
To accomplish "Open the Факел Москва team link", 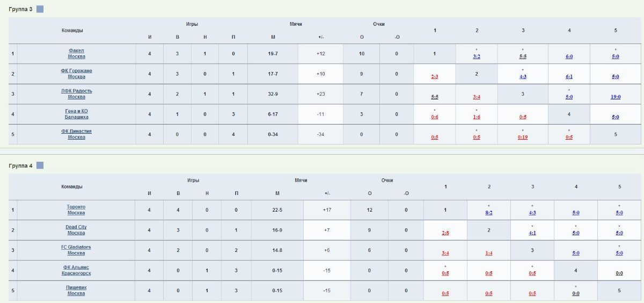I will point(76,53).
